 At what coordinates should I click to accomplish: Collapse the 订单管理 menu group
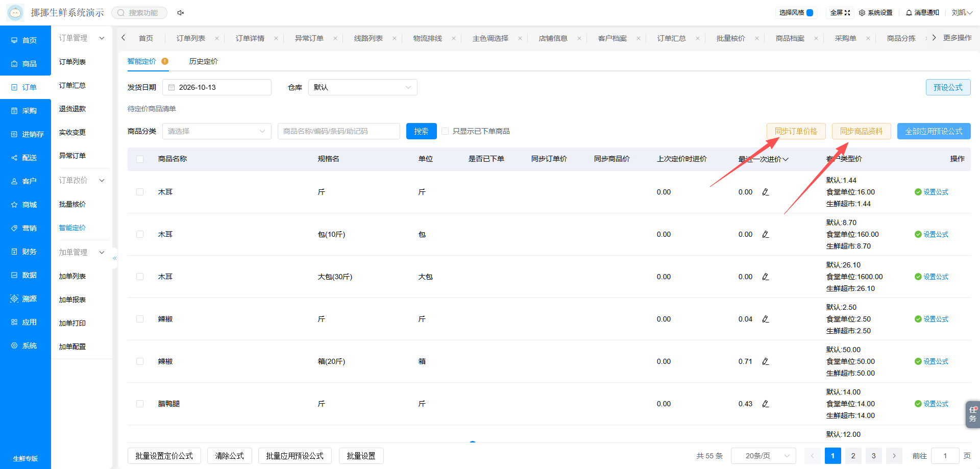coord(81,38)
